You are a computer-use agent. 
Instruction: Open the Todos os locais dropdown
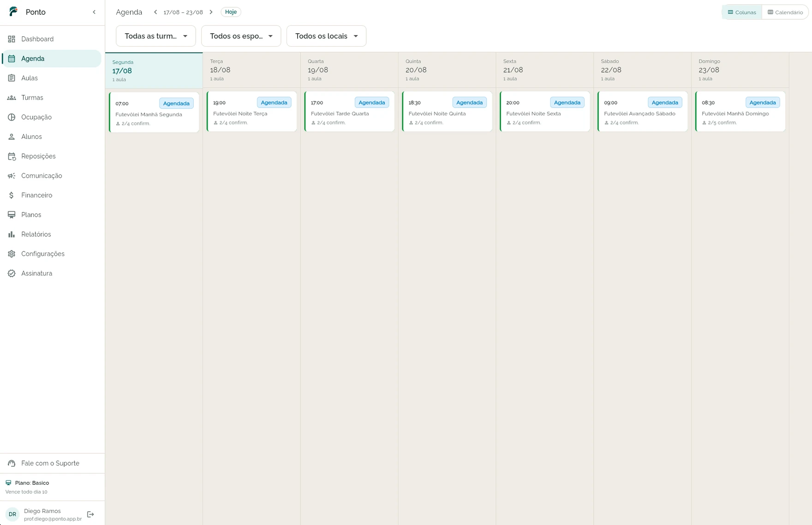pos(326,36)
